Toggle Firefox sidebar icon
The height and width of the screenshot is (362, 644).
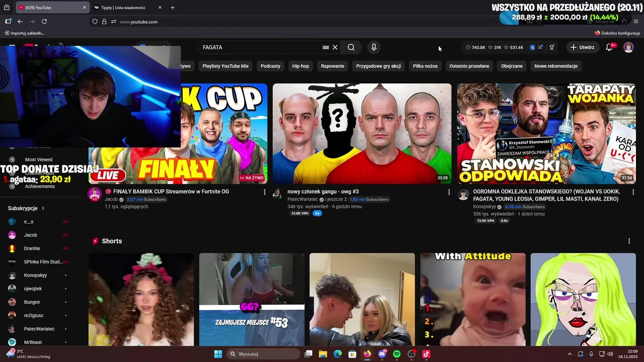point(8,22)
